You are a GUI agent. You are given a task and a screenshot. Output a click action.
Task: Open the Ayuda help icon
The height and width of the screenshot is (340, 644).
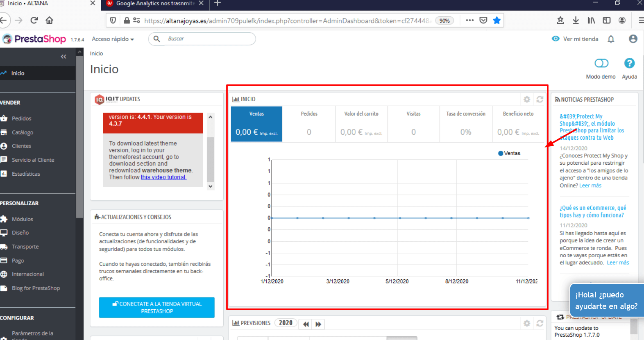point(629,63)
